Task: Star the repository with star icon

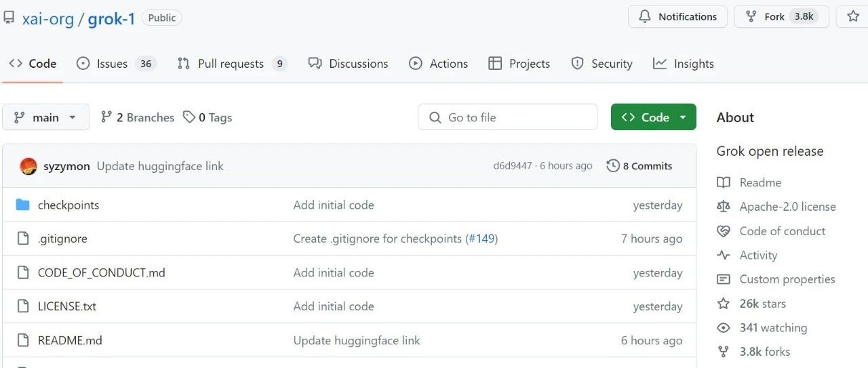Action: [x=853, y=17]
